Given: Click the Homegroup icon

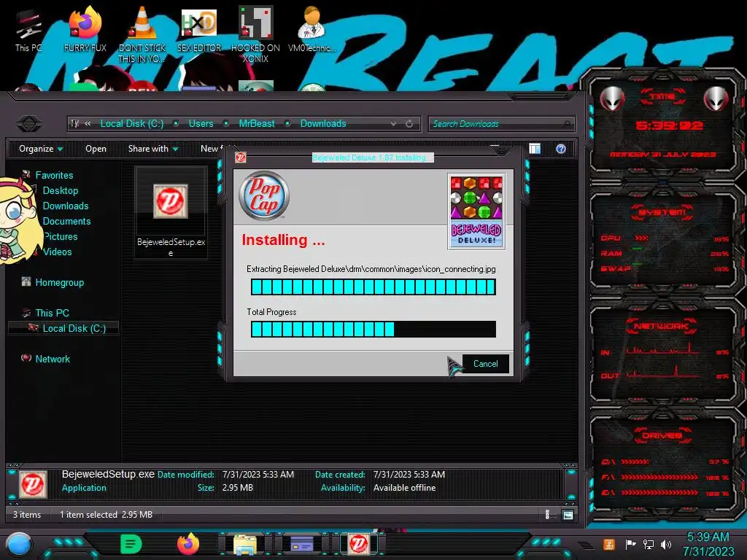Looking at the screenshot, I should click(x=26, y=281).
